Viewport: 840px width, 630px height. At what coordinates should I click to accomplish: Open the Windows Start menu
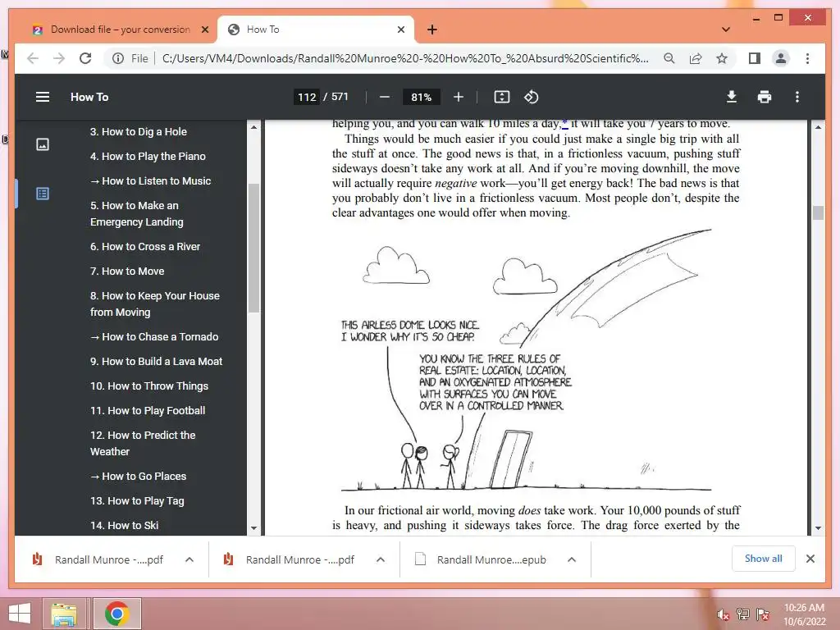[x=20, y=614]
